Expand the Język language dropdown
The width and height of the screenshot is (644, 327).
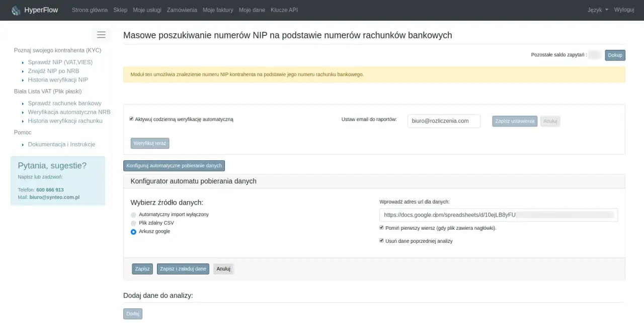coord(598,10)
